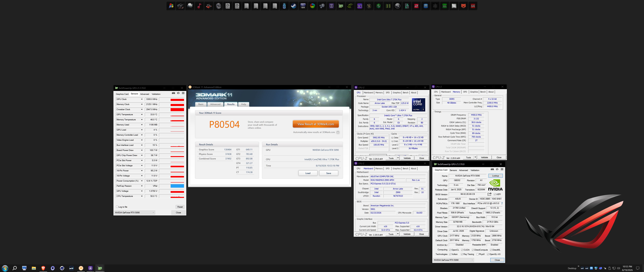This screenshot has height=272, width=644.
Task: Open Bench tab in CPU-Z CPU window
Action: (x=406, y=93)
